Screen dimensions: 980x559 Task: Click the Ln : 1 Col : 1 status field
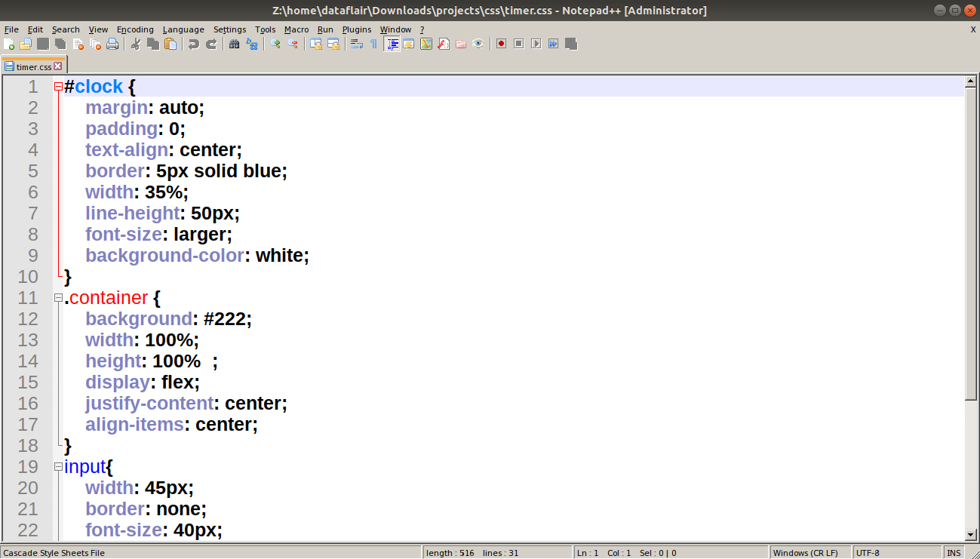pyautogui.click(x=671, y=553)
